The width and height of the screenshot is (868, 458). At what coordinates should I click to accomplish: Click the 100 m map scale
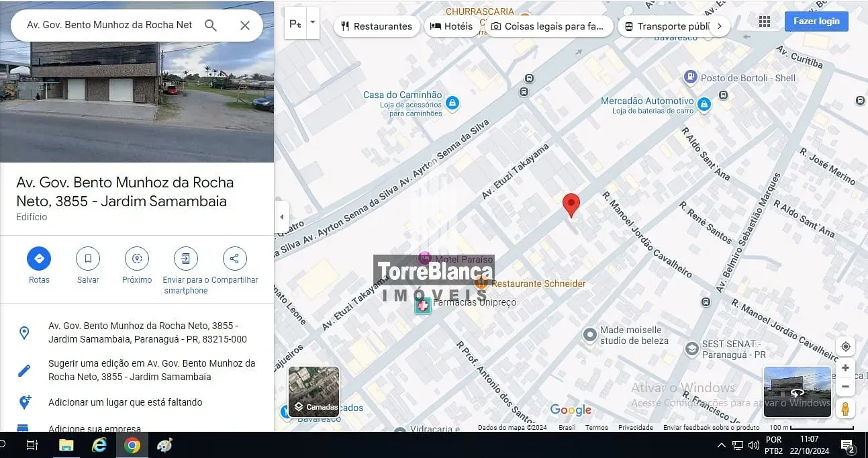[x=811, y=427]
